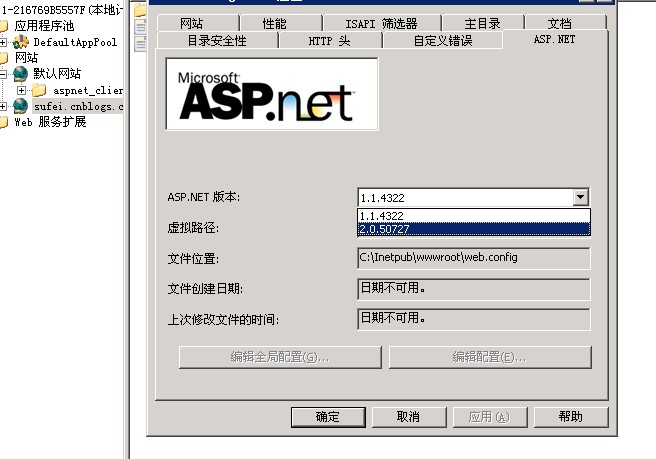Click the ASP.NET 版本 combo box value
This screenshot has width=656, height=459.
point(466,197)
